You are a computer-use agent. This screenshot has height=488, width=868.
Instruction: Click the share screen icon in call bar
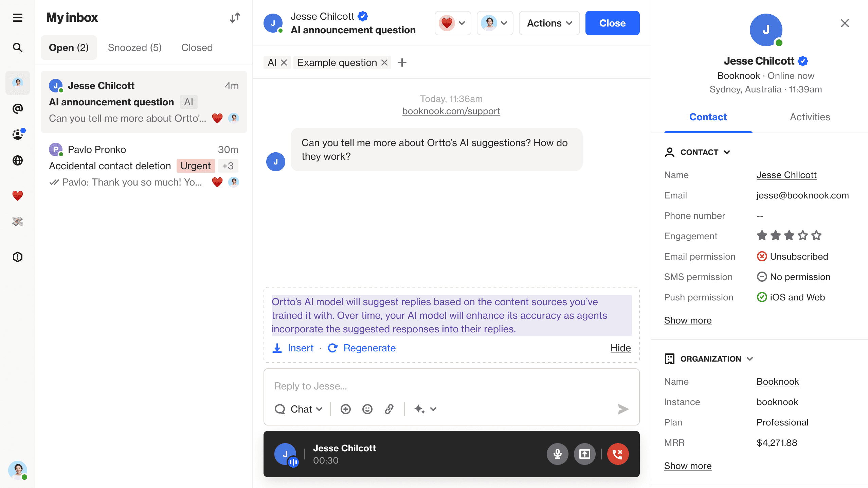tap(584, 454)
